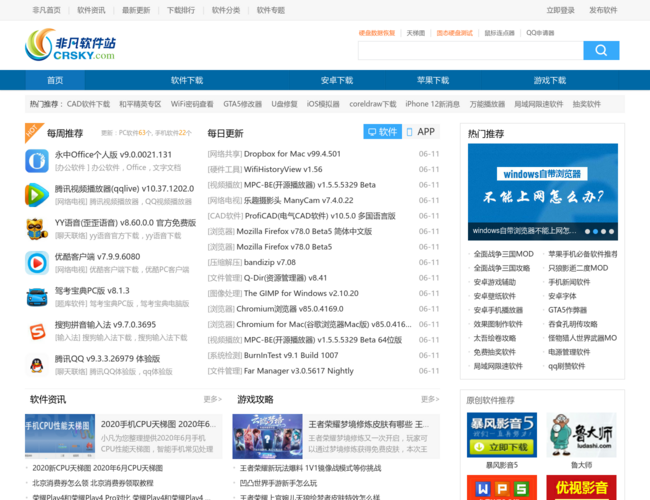Switch to the 软件 daily update tab
Image resolution: width=650 pixels, height=500 pixels.
(x=383, y=132)
